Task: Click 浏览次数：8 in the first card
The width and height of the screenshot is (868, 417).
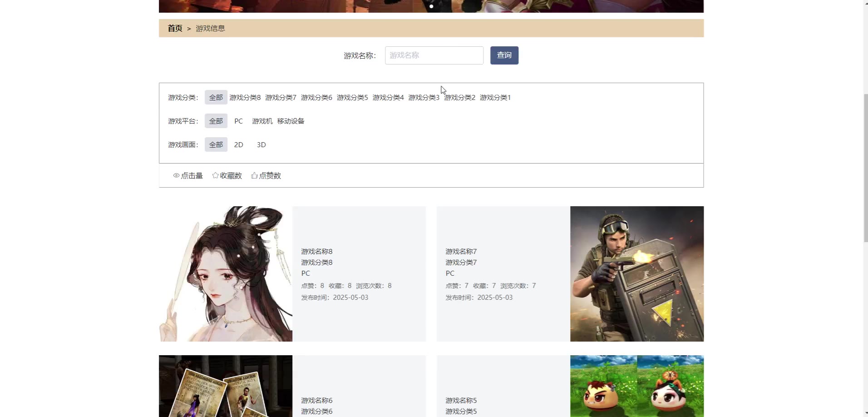Action: 374,286
